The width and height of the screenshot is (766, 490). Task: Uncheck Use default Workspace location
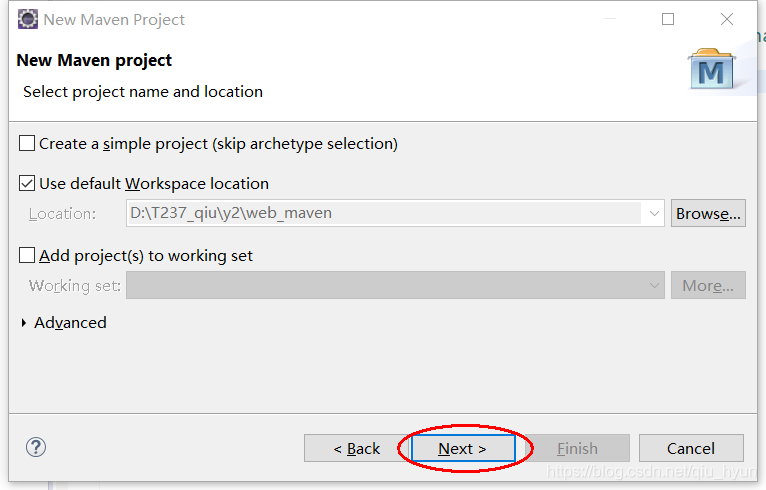(27, 184)
